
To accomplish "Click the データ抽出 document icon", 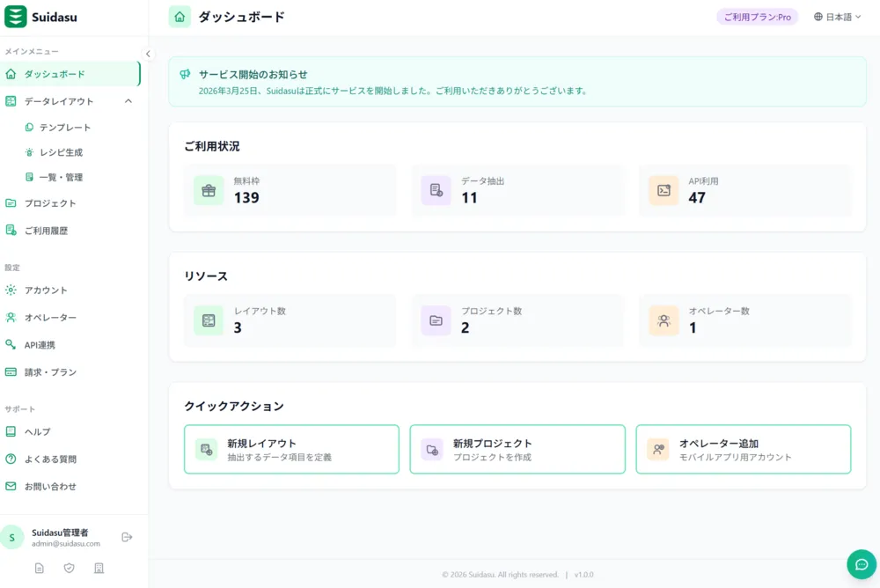I will coord(436,190).
